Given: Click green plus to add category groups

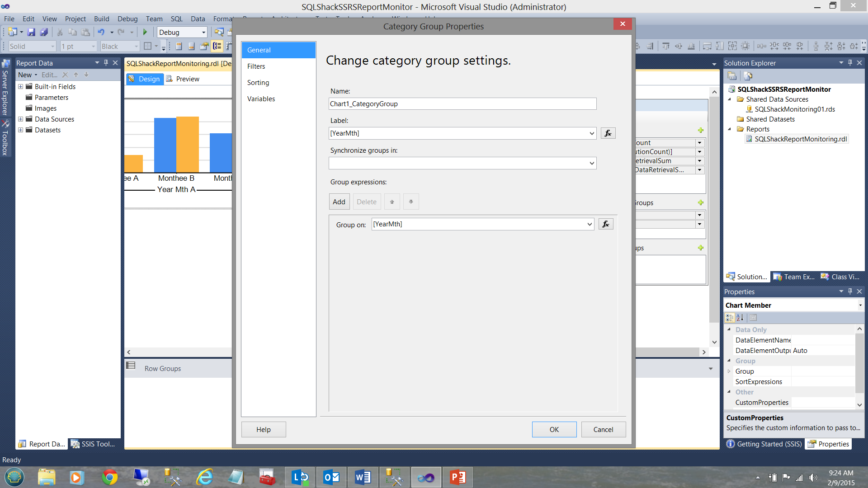Looking at the screenshot, I should pos(700,203).
